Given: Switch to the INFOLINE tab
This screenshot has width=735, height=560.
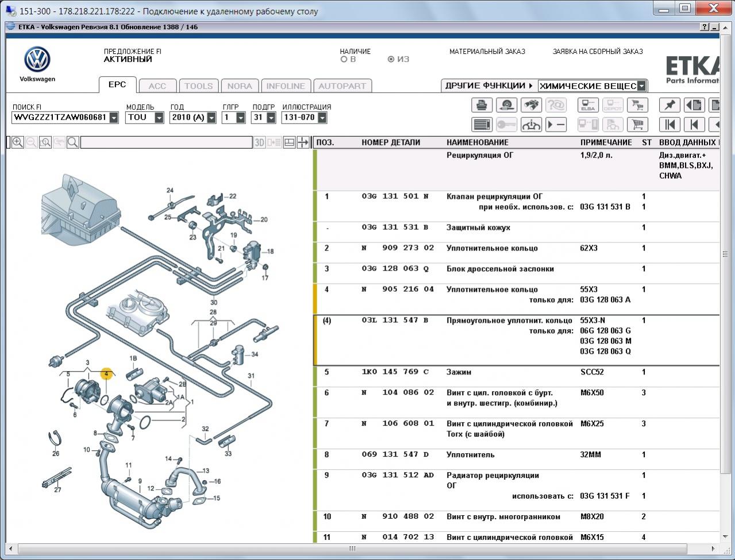Looking at the screenshot, I should coord(286,86).
